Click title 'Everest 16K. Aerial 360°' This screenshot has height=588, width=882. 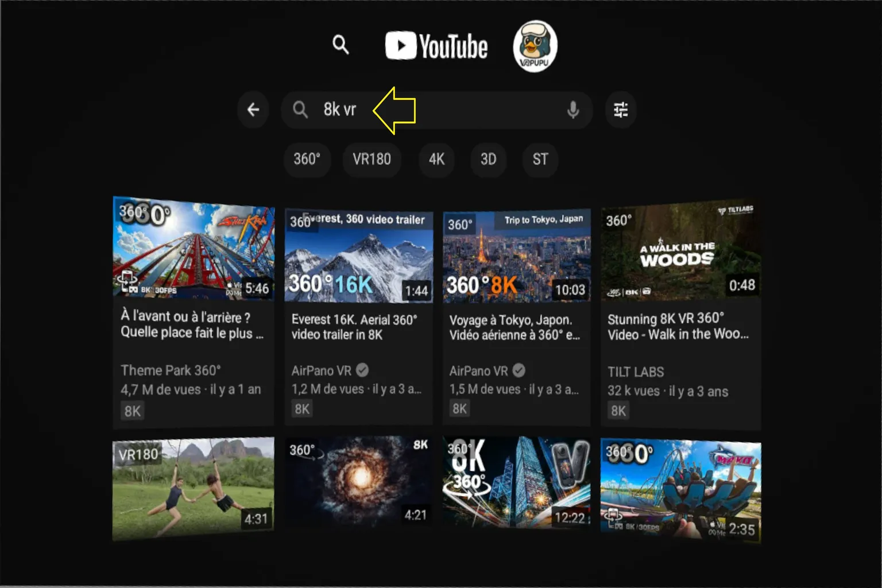pos(354,320)
